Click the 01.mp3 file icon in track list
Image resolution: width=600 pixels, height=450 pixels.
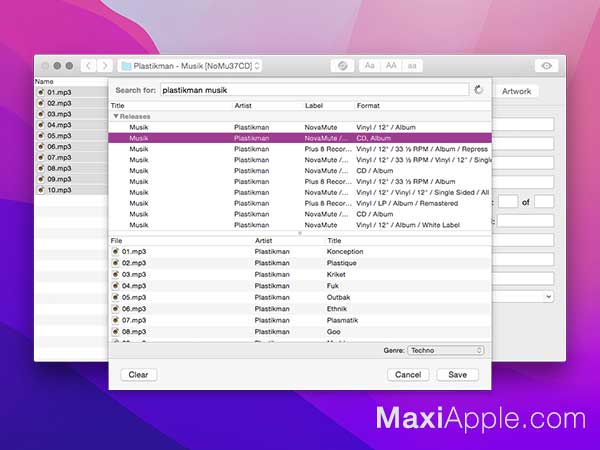pos(115,251)
